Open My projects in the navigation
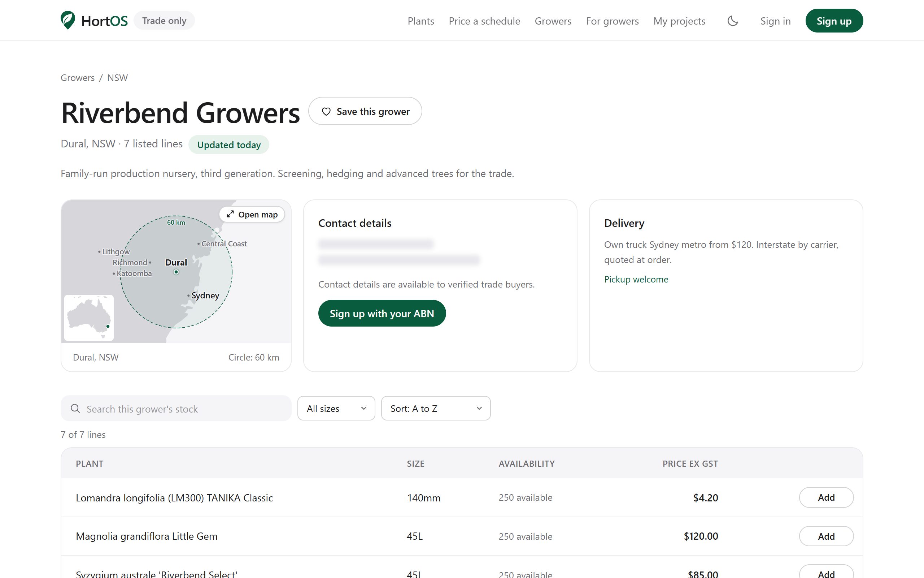The height and width of the screenshot is (578, 924). 679,21
